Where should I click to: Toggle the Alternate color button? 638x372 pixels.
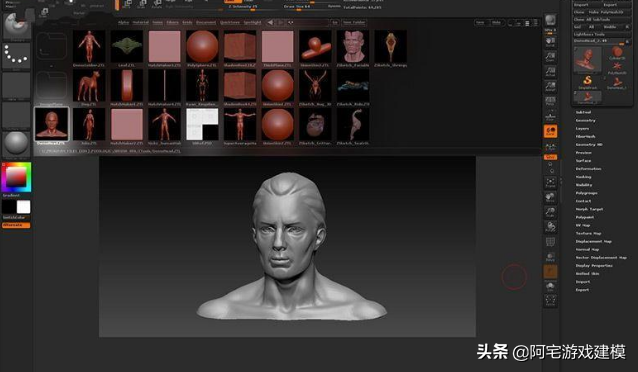16,225
